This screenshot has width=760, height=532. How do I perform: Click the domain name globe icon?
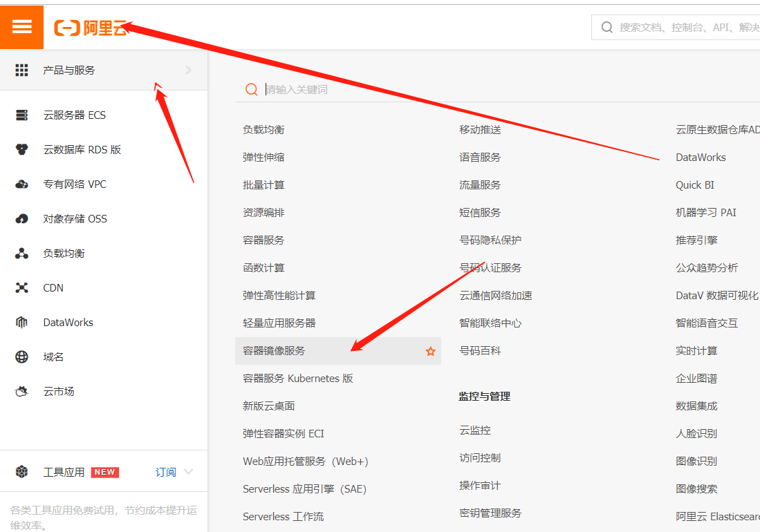pos(22,357)
